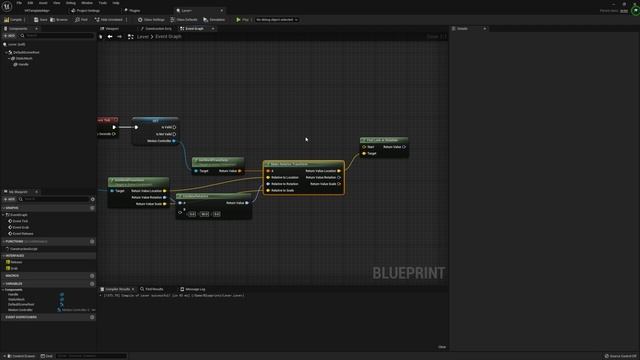This screenshot has height=360, width=640.
Task: Open Class Defaults
Action: pyautogui.click(x=184, y=20)
